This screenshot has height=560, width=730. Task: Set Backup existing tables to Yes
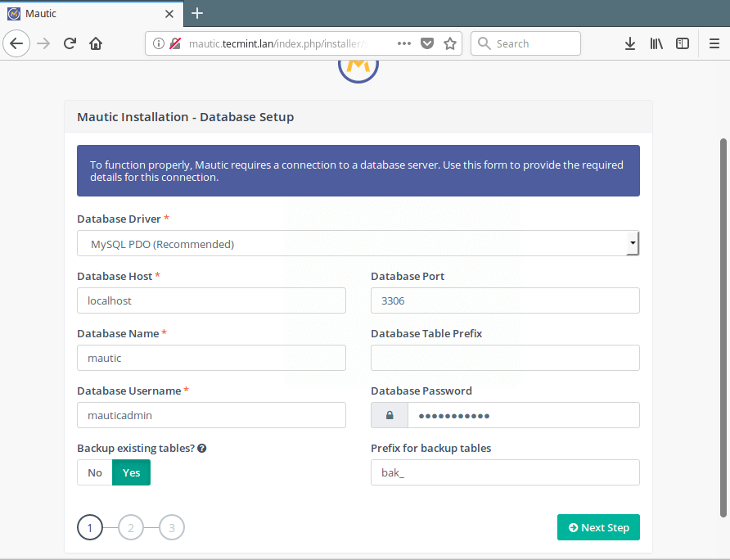[x=131, y=472]
